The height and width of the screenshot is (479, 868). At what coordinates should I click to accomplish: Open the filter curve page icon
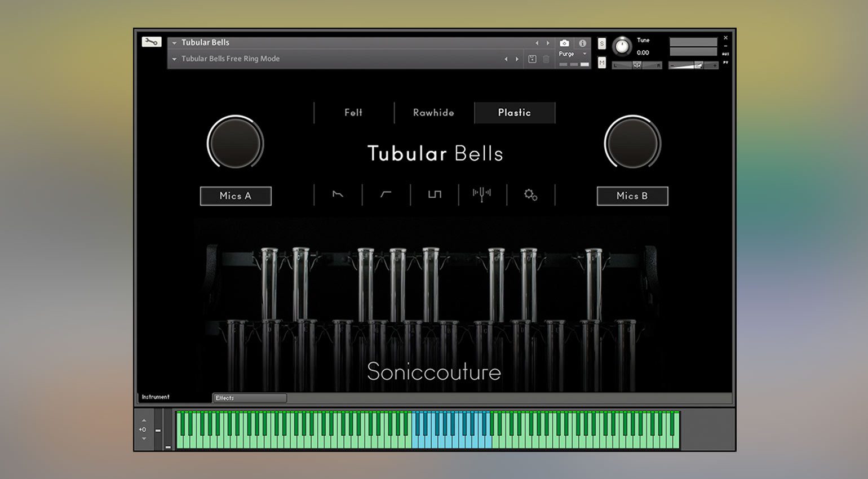point(386,194)
